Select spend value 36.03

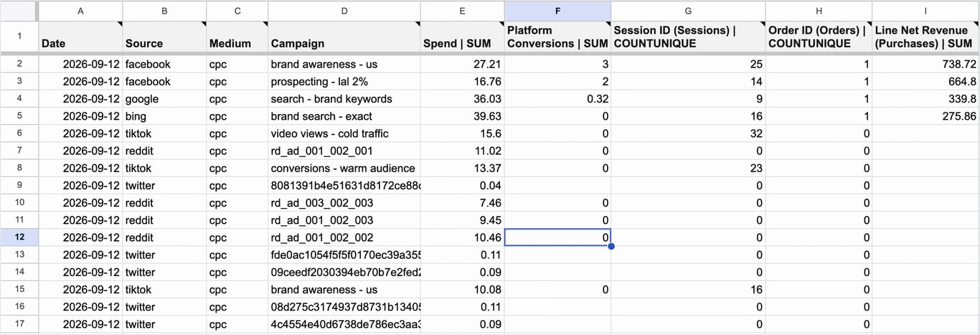[463, 99]
